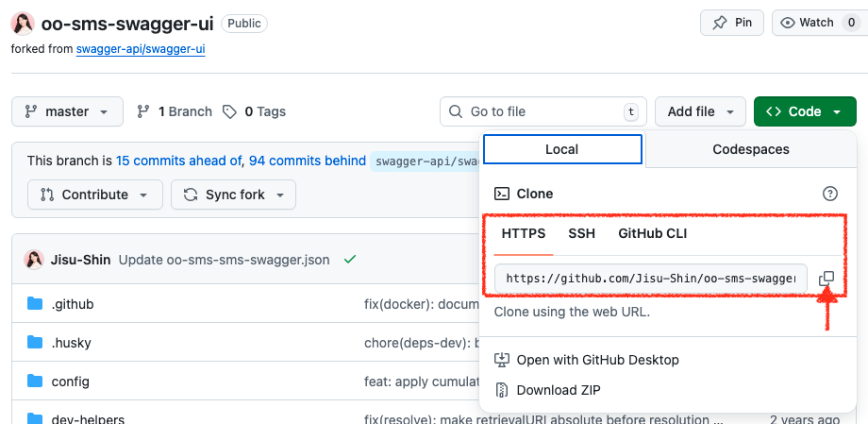Open the dev-helpers folder name
Image resolution: width=868 pixels, height=424 pixels.
click(88, 419)
